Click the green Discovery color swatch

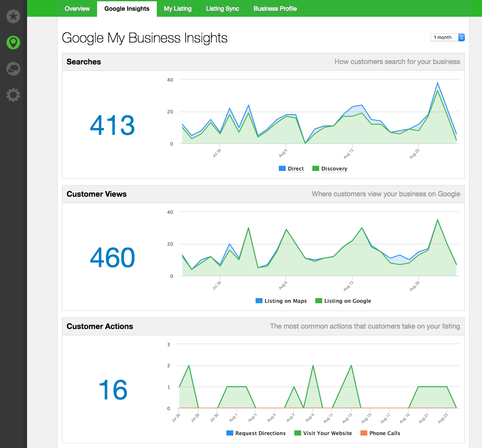click(x=315, y=168)
